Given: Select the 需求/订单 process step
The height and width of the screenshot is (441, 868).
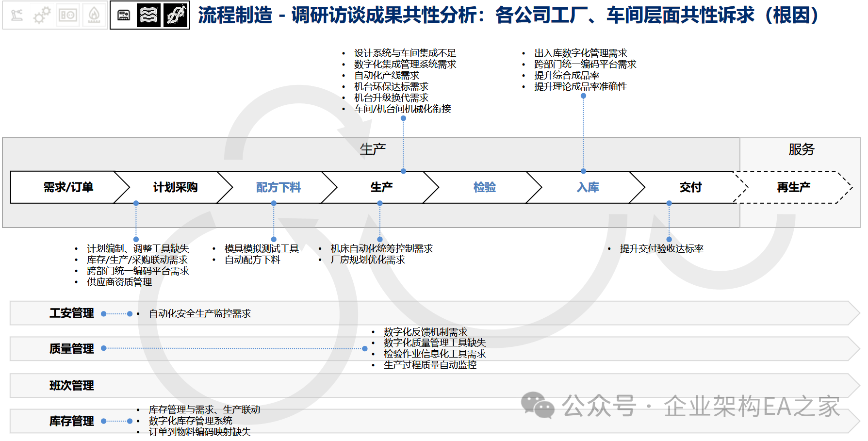Looking at the screenshot, I should 68,187.
